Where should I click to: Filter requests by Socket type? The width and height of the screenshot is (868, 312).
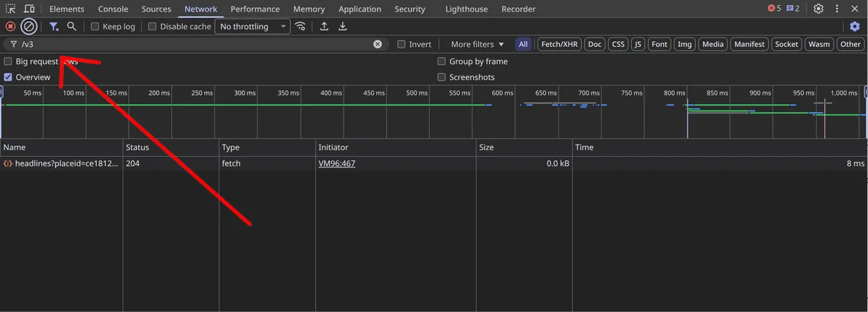pos(786,44)
